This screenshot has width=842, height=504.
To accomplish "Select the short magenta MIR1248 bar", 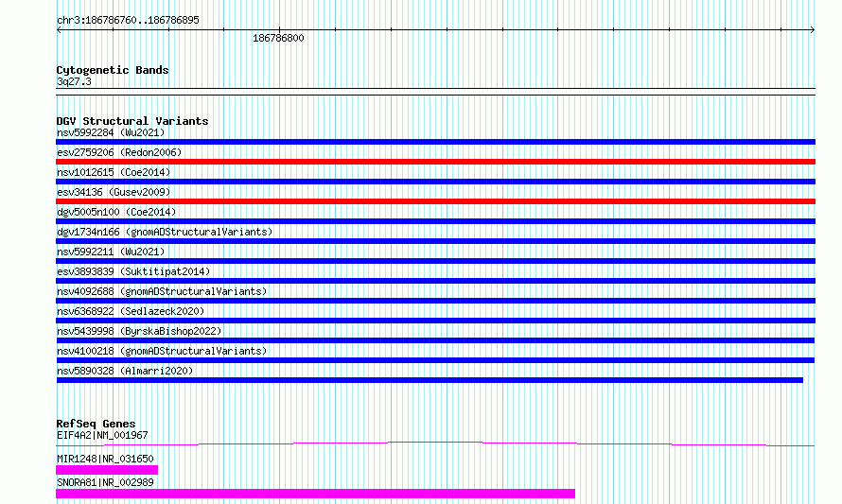I will click(107, 470).
